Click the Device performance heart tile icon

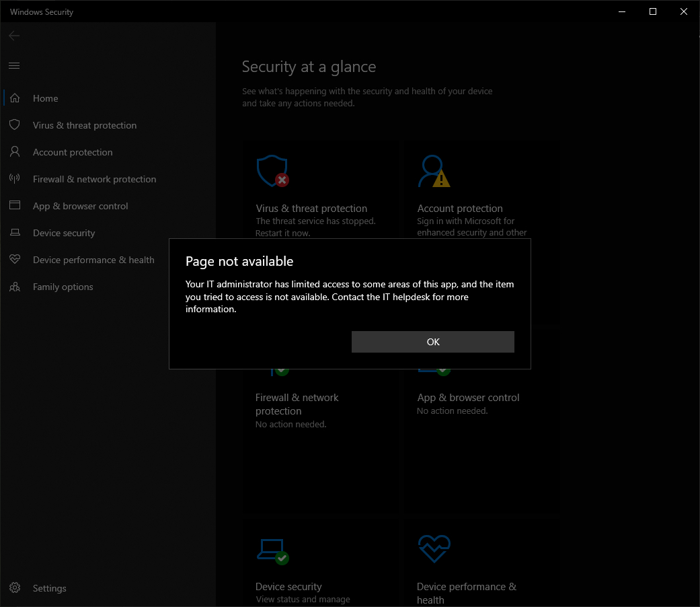[434, 549]
